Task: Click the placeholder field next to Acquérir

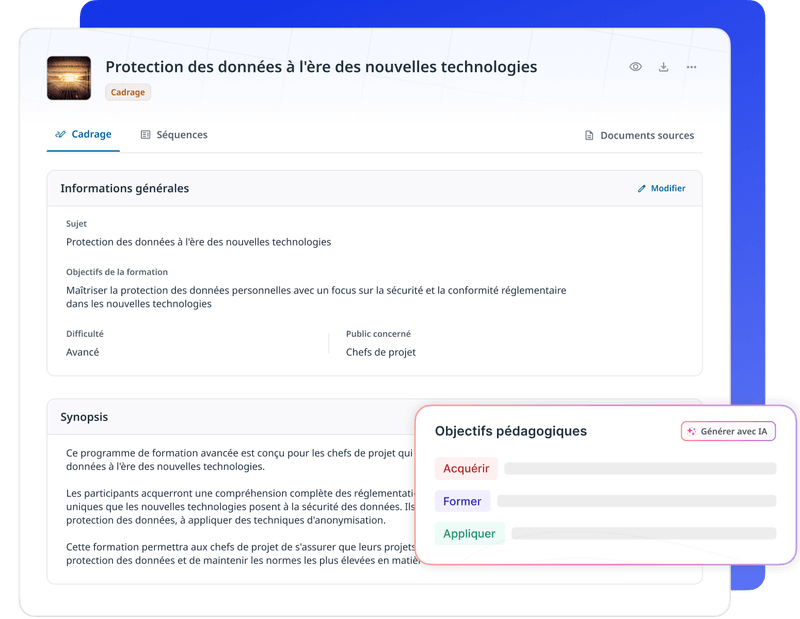Action: pyautogui.click(x=640, y=468)
